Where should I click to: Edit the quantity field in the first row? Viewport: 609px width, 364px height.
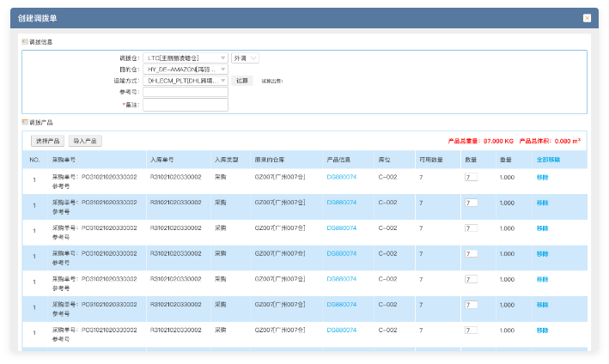click(471, 178)
